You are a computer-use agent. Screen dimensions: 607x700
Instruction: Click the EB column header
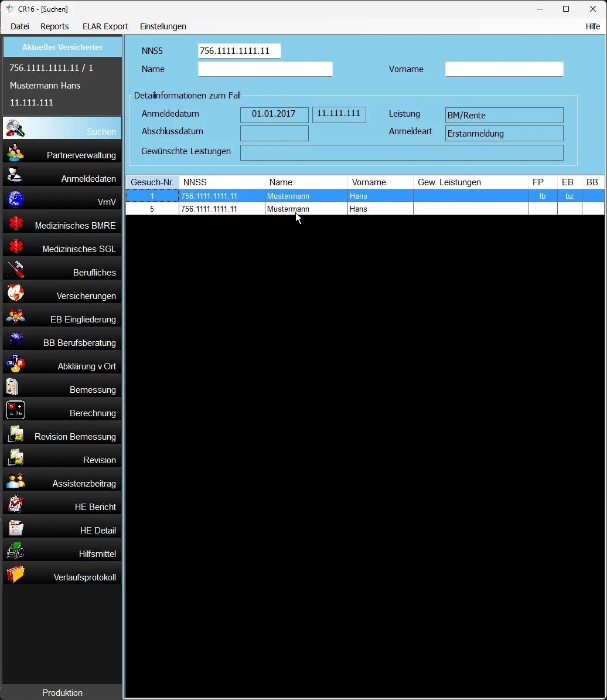pyautogui.click(x=570, y=182)
